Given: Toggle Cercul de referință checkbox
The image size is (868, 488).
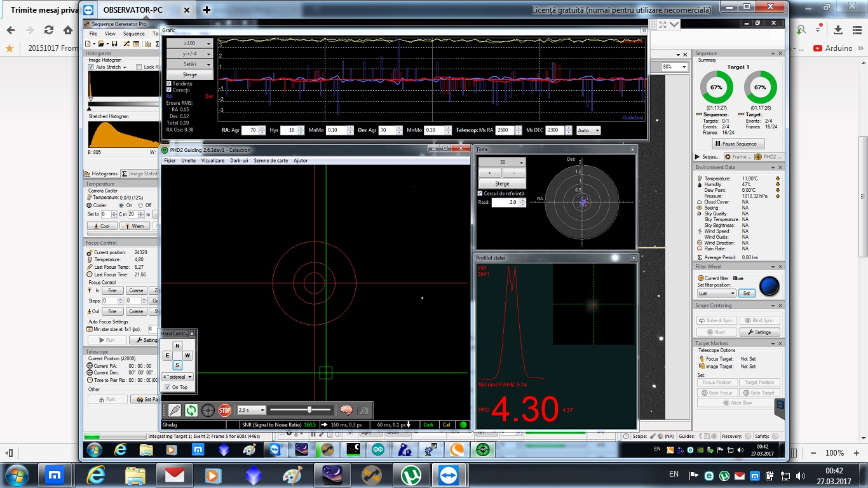Looking at the screenshot, I should coord(480,193).
